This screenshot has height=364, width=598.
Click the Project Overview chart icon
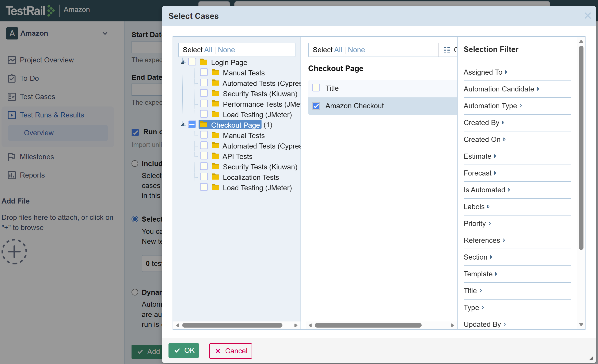coord(12,60)
